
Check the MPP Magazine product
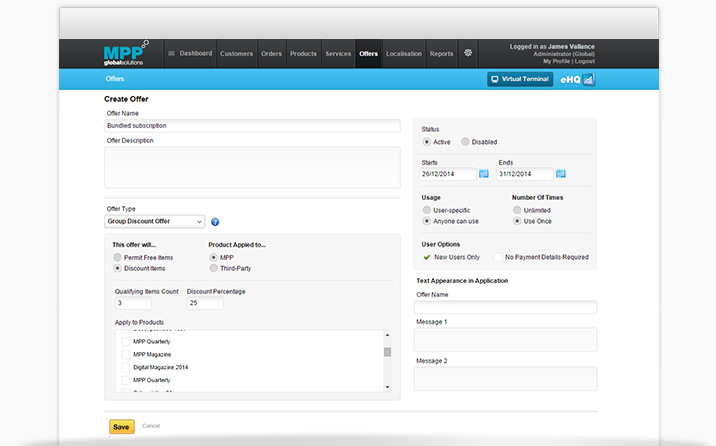126,354
